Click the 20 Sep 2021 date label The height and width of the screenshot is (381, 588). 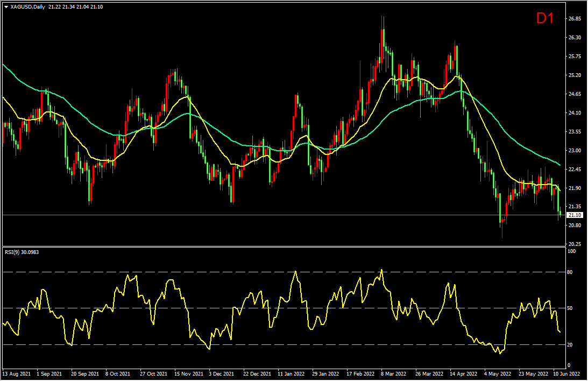85,374
